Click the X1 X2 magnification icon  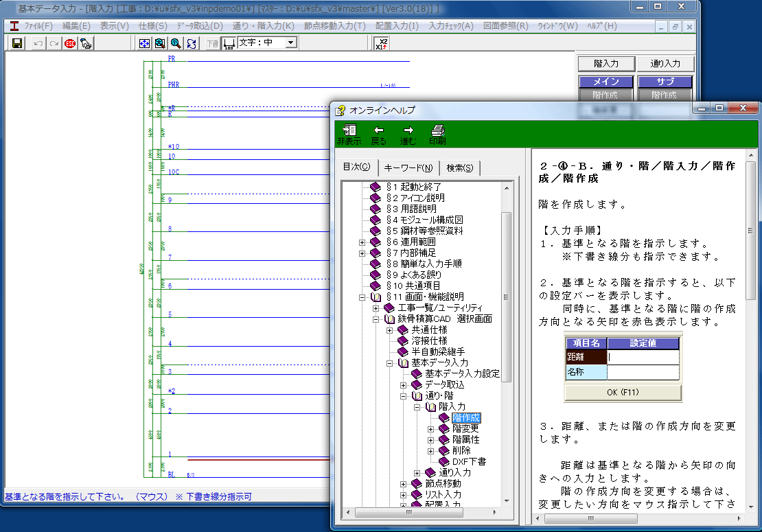point(382,43)
